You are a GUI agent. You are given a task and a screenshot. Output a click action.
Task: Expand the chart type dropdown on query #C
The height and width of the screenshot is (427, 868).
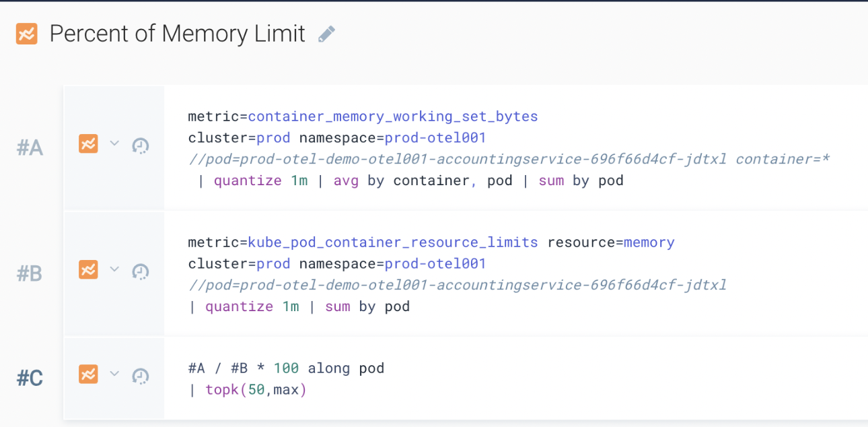pyautogui.click(x=114, y=374)
